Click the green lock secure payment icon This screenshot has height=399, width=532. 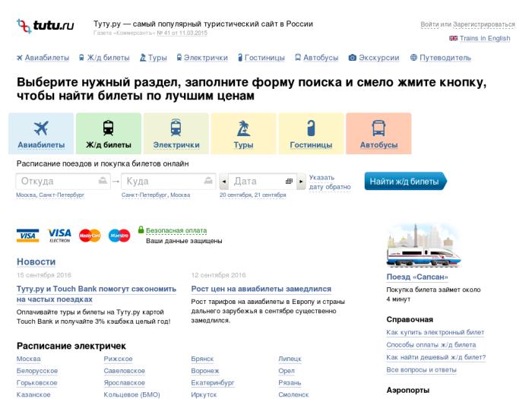click(x=141, y=229)
